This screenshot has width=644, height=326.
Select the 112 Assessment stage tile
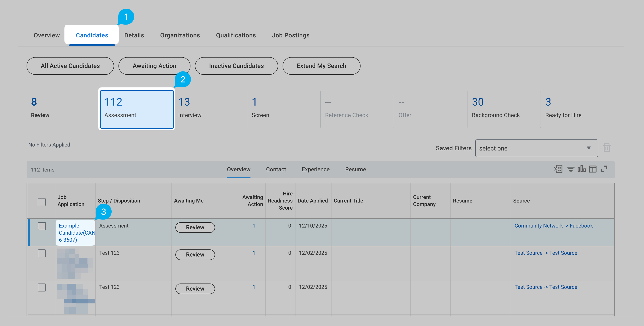(x=136, y=109)
